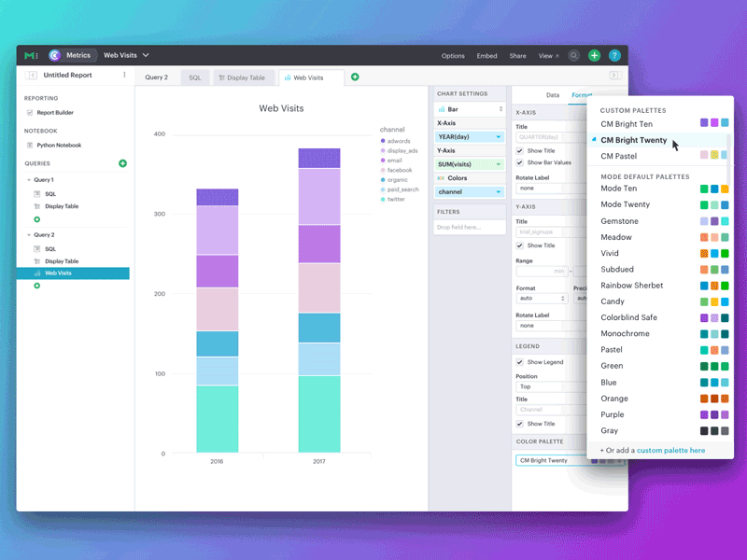Collapse the Query 1 tree
747x560 pixels.
click(x=29, y=180)
